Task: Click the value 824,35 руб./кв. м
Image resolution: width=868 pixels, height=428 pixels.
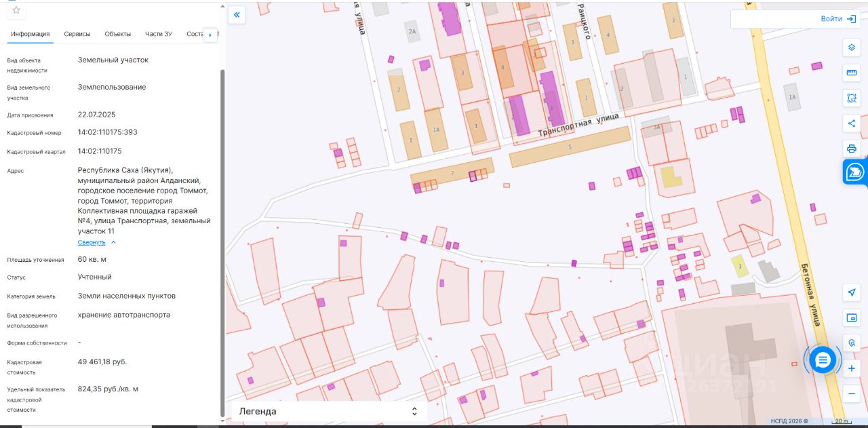Action: click(x=108, y=389)
